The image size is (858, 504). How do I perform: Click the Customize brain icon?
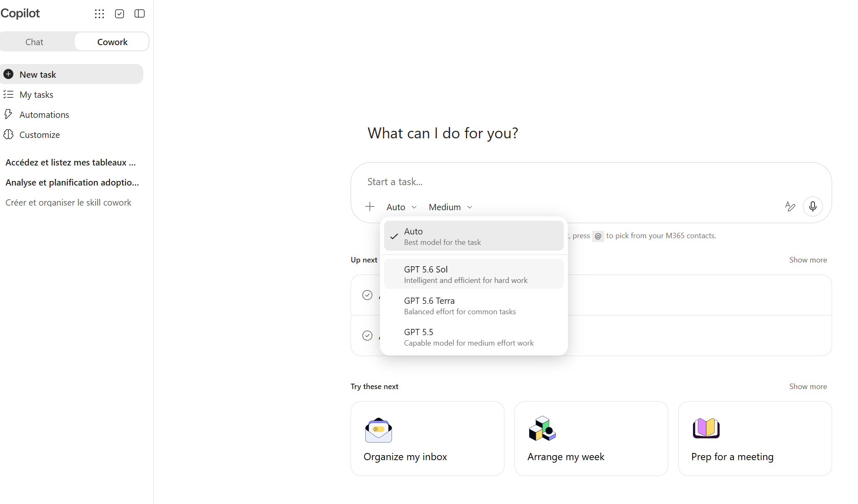pos(8,135)
